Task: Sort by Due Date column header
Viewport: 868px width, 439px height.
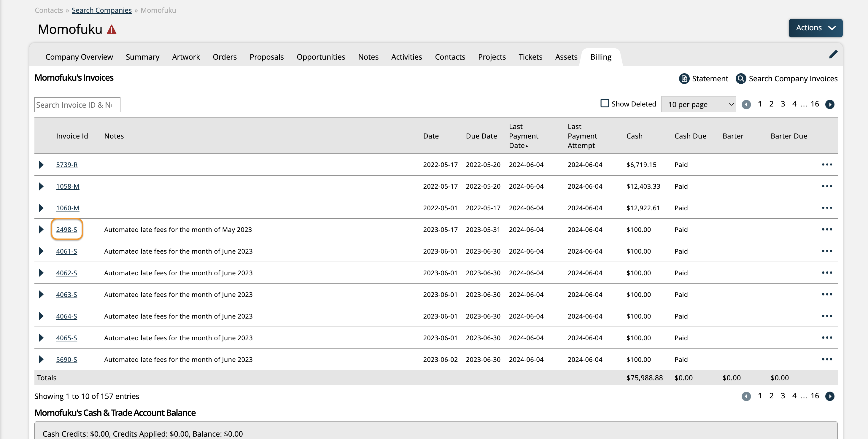Action: 481,136
